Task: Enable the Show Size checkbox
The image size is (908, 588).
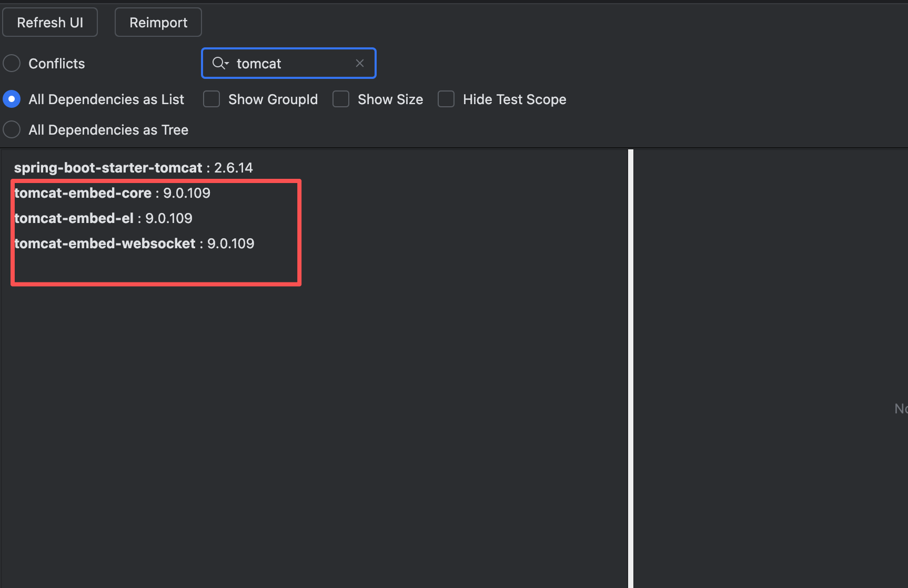Action: coord(341,99)
